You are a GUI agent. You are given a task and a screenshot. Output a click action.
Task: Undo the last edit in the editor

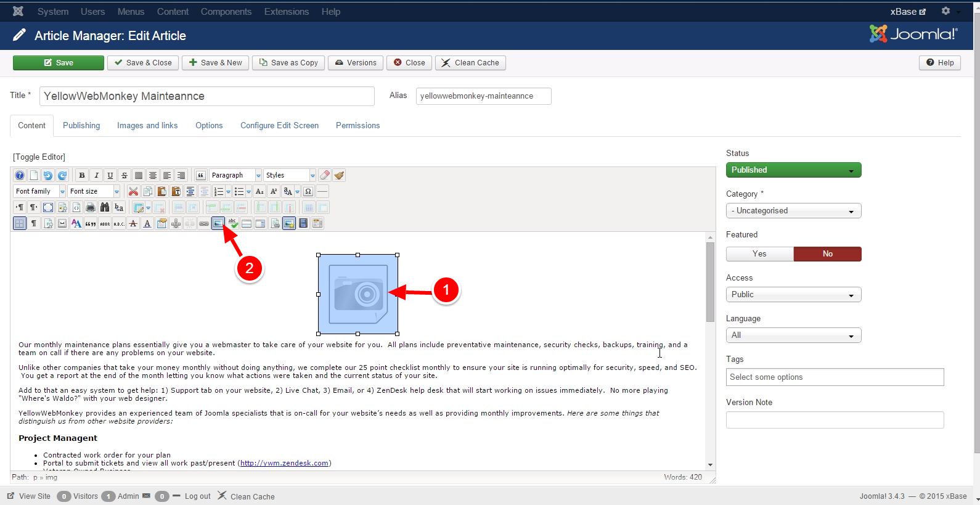(x=48, y=175)
